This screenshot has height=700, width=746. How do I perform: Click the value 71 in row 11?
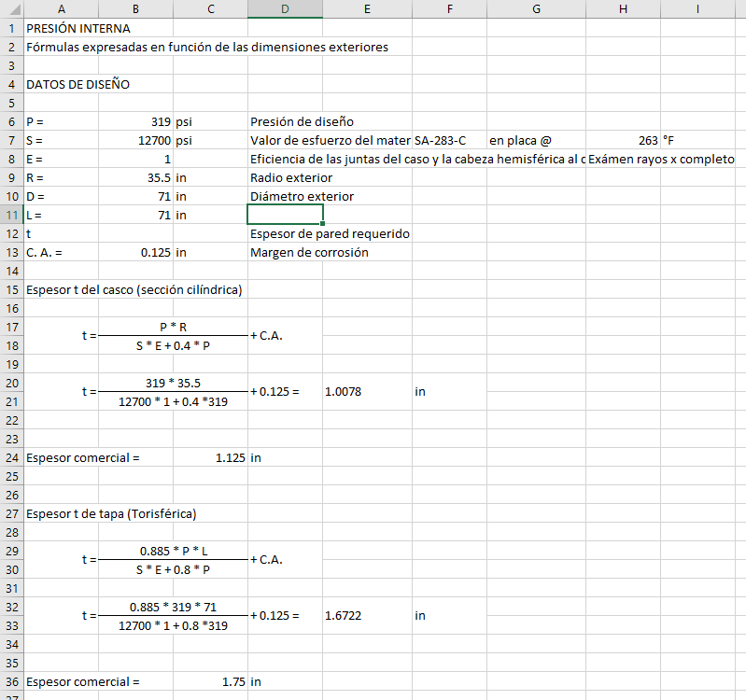pyautogui.click(x=135, y=215)
